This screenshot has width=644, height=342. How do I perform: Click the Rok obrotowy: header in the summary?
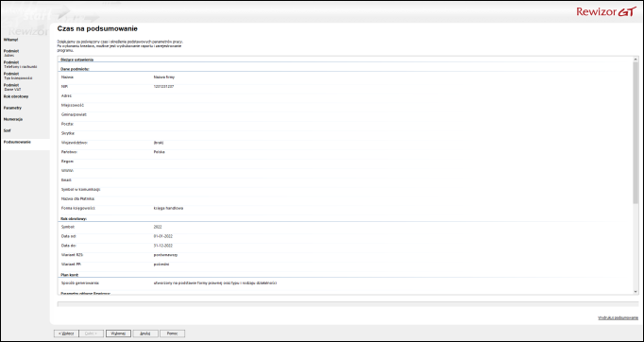click(x=74, y=218)
